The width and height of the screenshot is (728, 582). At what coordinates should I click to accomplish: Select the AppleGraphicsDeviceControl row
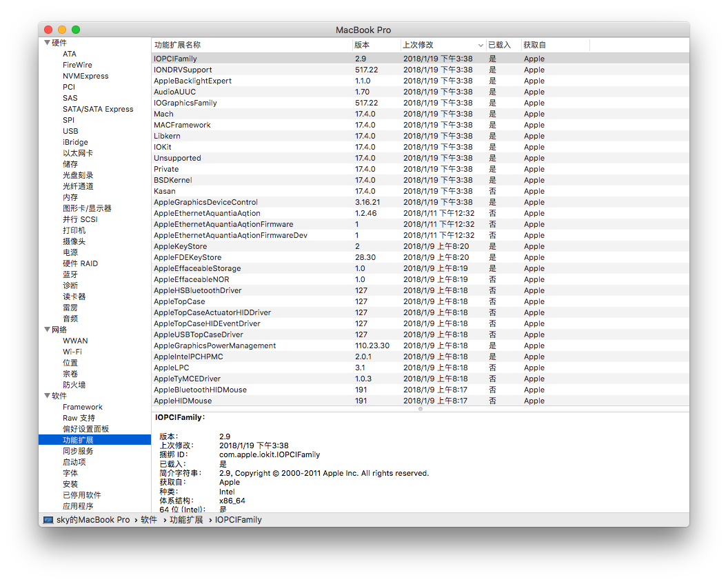click(x=420, y=202)
